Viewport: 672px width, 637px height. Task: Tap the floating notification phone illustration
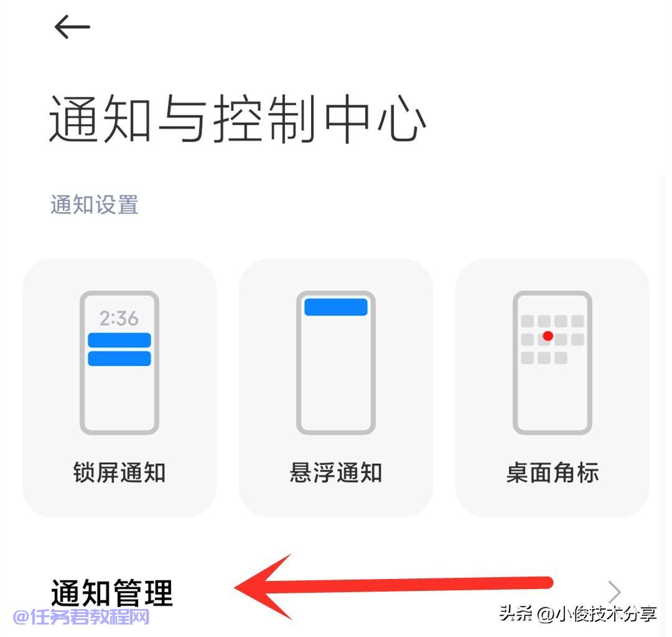(336, 362)
